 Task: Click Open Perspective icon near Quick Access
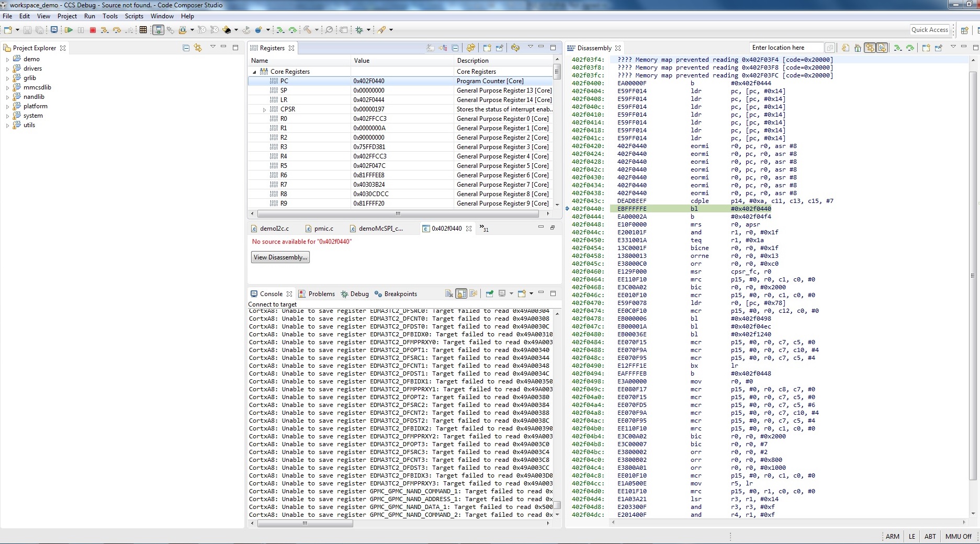(x=965, y=30)
